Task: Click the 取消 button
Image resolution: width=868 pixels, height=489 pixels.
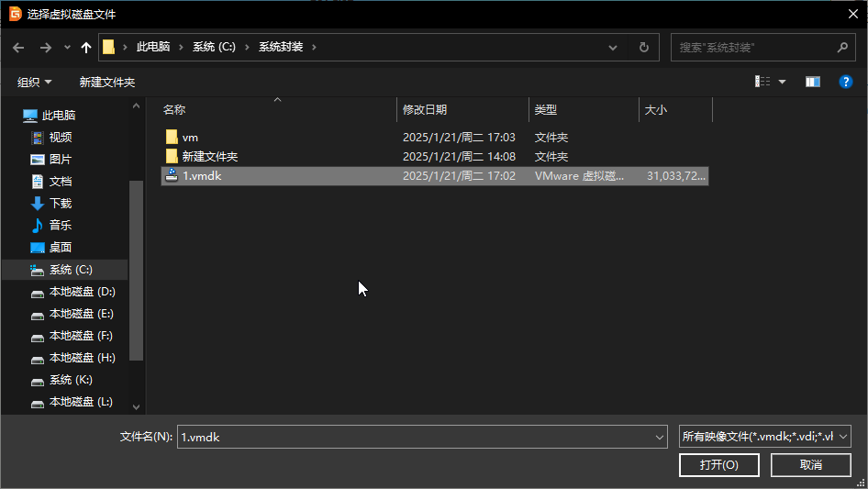Action: [x=810, y=465]
